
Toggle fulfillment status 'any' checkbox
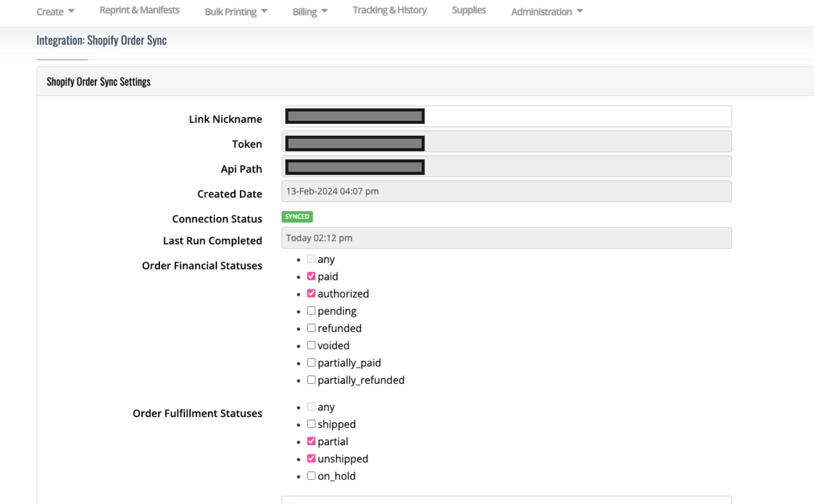click(x=311, y=407)
